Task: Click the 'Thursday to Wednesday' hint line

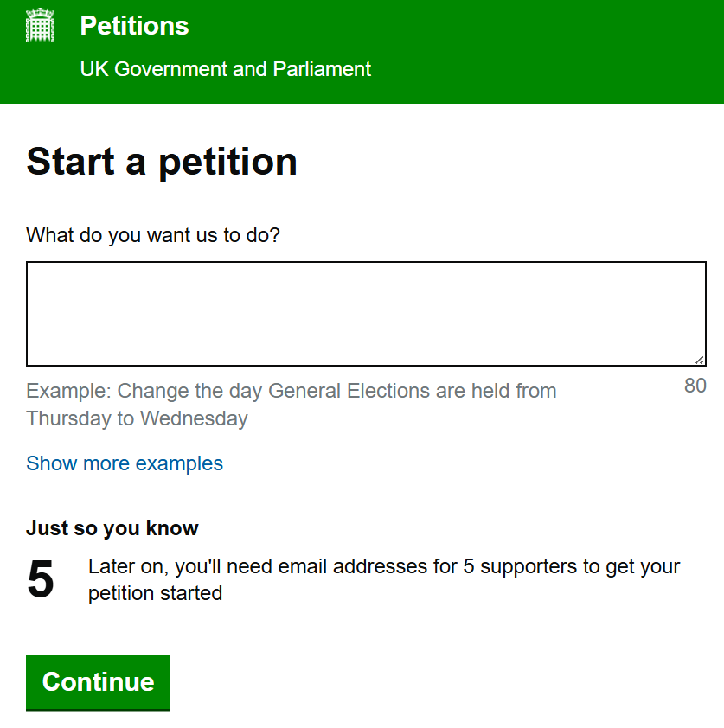Action: click(137, 419)
